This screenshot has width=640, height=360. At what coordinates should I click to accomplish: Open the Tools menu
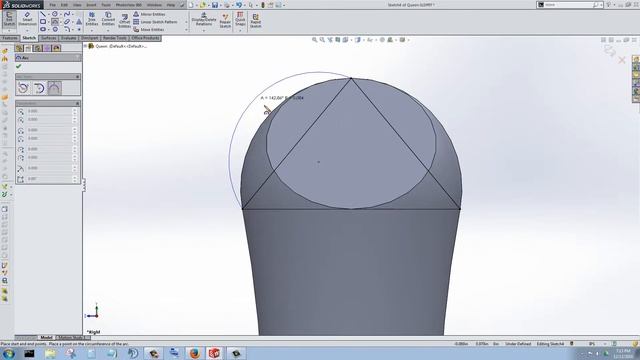click(106, 5)
